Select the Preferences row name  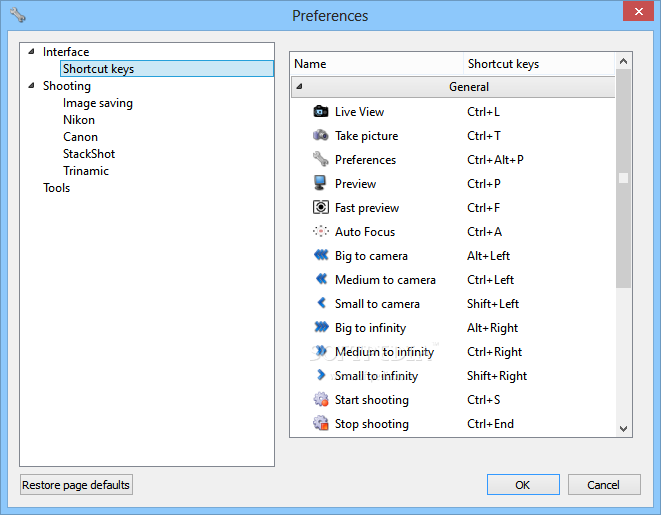(x=365, y=160)
